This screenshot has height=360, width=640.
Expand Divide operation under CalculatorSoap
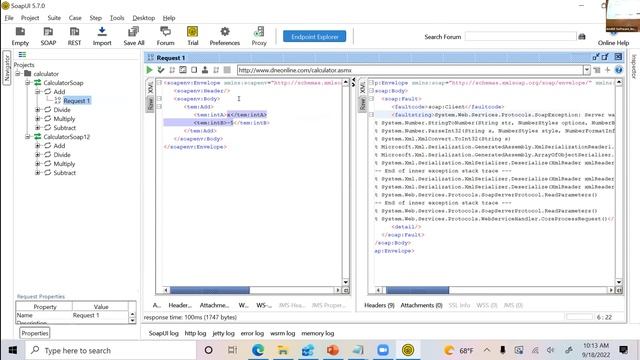[x=38, y=109]
